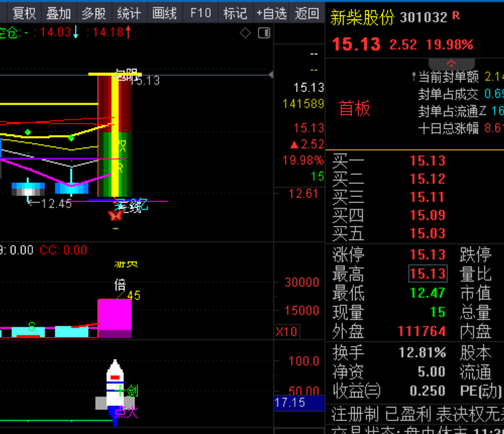This screenshot has height=434, width=504.
Task: Add stock with +自选 button
Action: coord(271,13)
